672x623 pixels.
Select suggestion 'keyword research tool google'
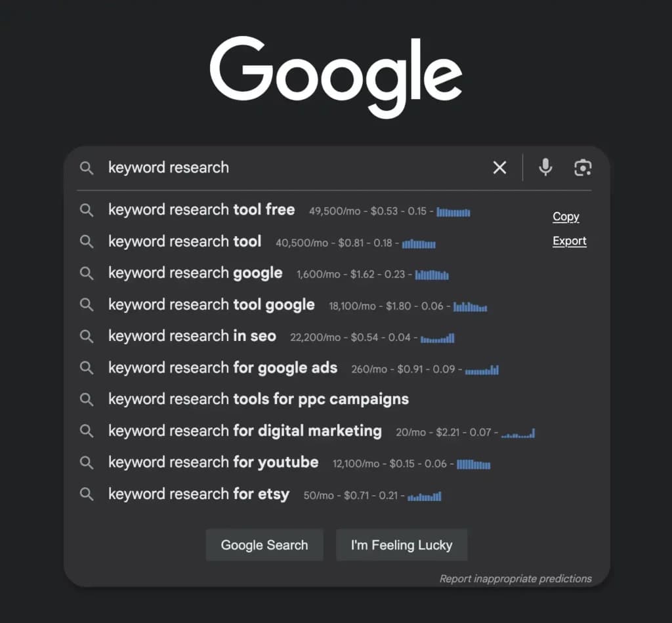(x=211, y=305)
